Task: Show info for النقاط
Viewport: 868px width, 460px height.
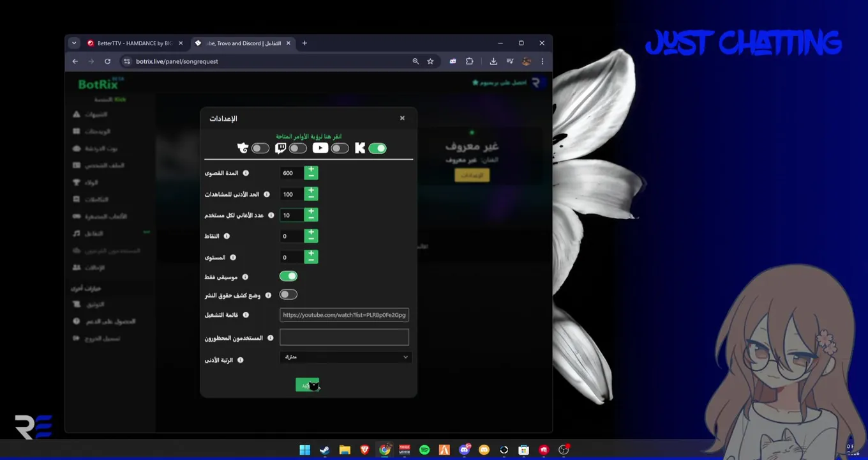Action: (x=227, y=236)
